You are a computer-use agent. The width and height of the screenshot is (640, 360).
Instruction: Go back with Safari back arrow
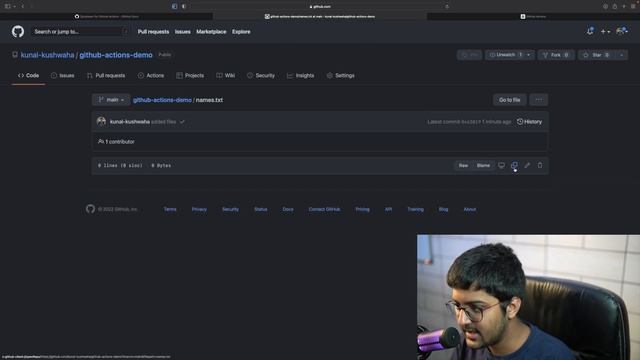[22, 7]
